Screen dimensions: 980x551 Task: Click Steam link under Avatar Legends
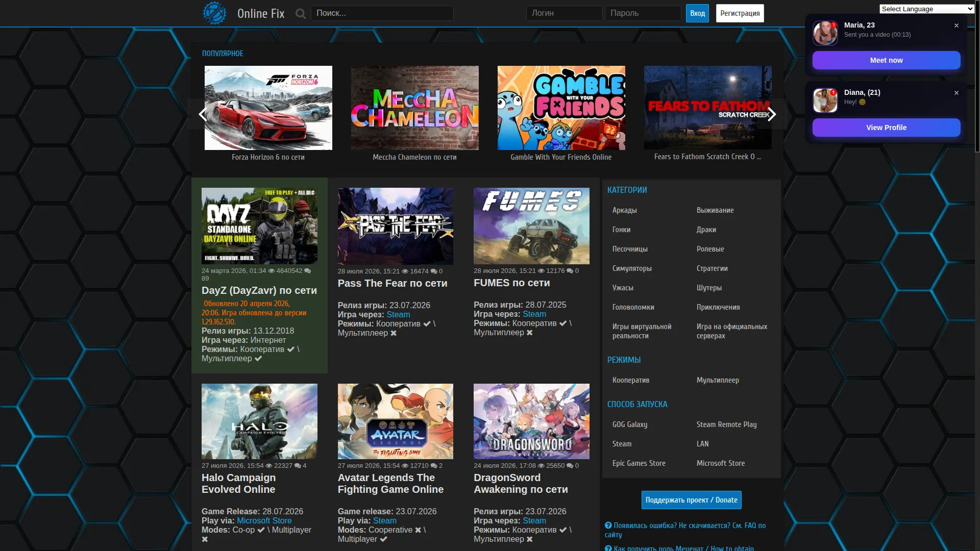point(385,521)
